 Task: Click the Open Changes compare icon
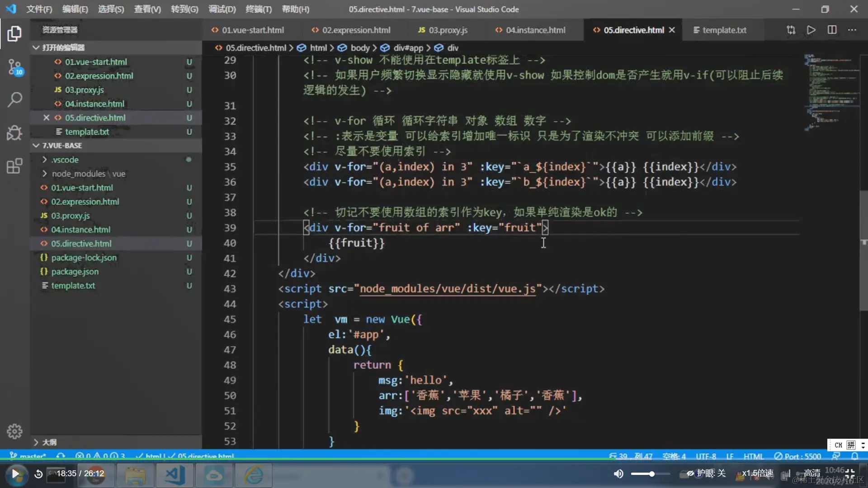tap(791, 30)
